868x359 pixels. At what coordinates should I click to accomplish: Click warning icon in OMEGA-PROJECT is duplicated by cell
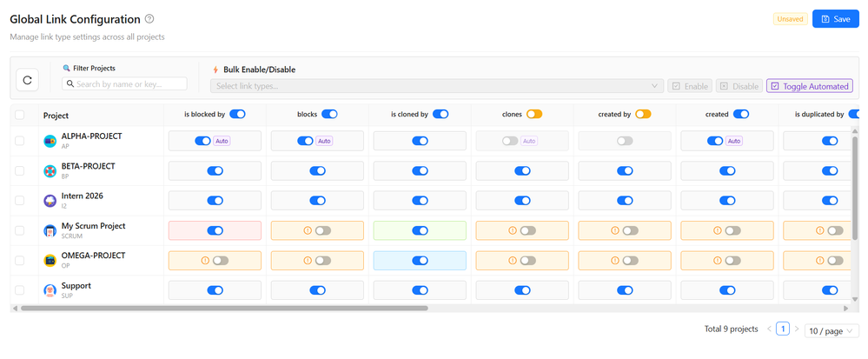820,261
